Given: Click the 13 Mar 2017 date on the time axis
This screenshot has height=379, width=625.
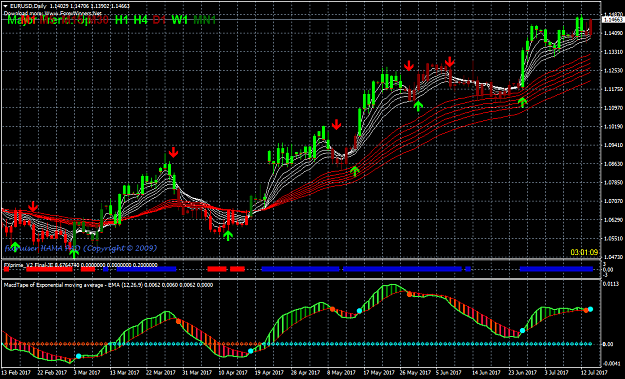Looking at the screenshot, I should pyautogui.click(x=125, y=373).
